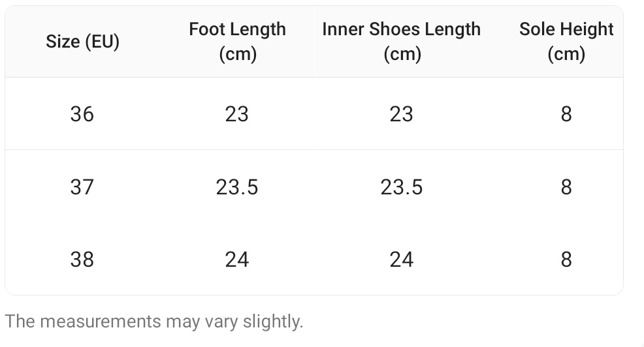The image size is (644, 347).
Task: Click the Foot Length column header text
Action: tap(237, 29)
